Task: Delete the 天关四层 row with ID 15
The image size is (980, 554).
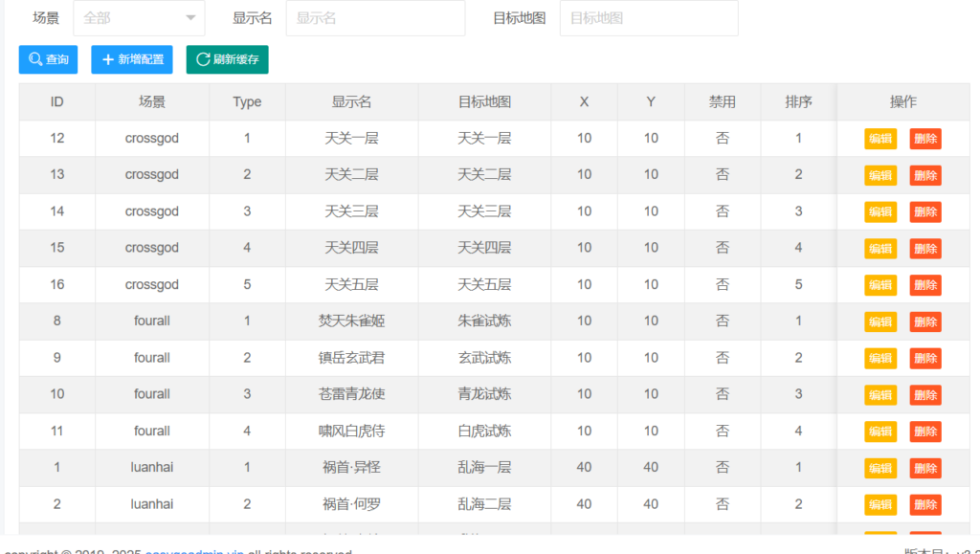Action: [x=925, y=249]
